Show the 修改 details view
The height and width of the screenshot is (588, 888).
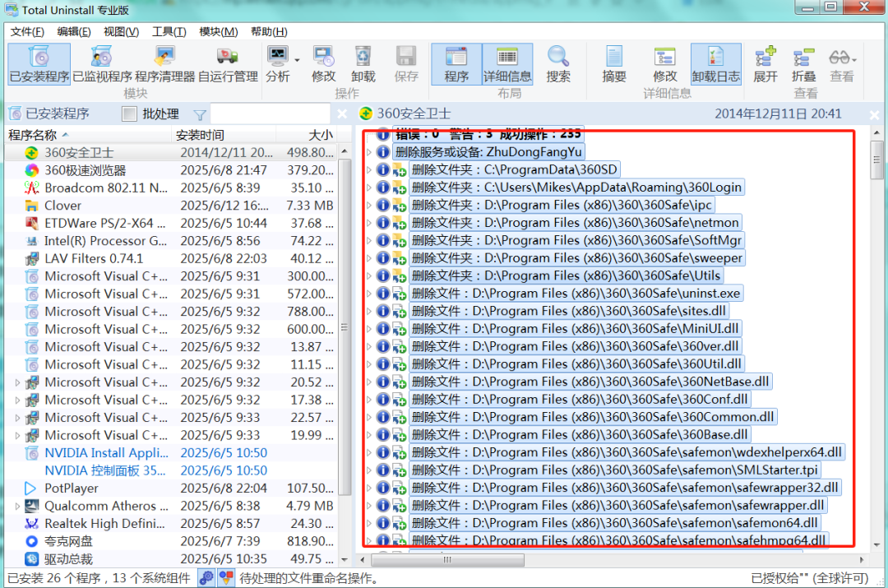click(x=665, y=64)
